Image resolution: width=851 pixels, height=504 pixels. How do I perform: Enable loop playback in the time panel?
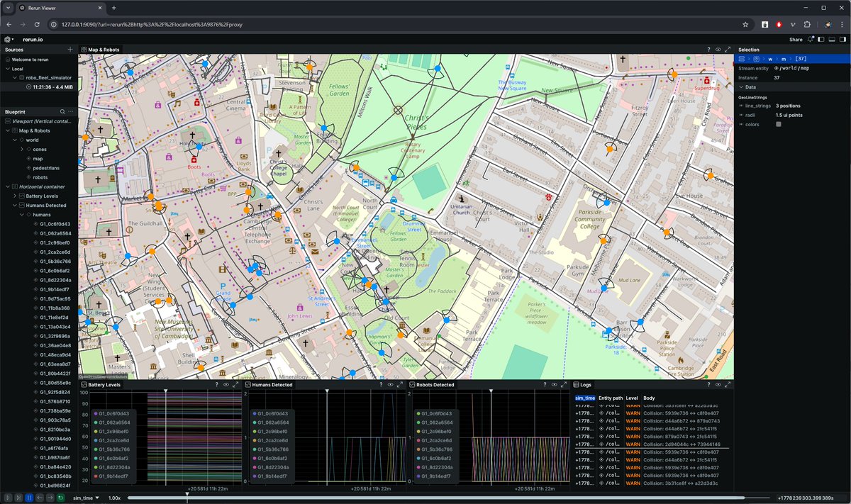[61, 498]
